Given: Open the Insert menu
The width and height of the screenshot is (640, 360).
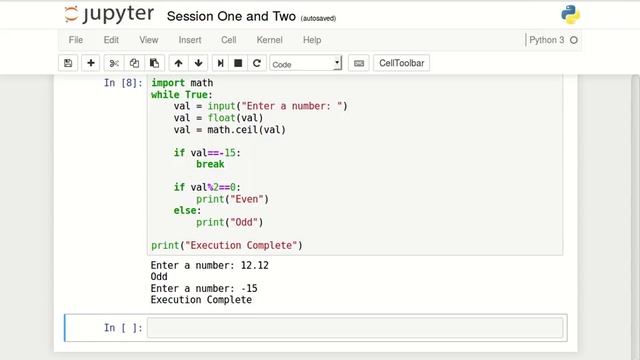Looking at the screenshot, I should pos(190,40).
